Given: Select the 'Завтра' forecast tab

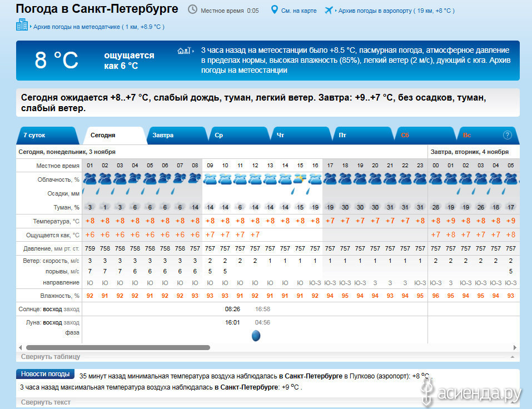Looking at the screenshot, I should (163, 135).
